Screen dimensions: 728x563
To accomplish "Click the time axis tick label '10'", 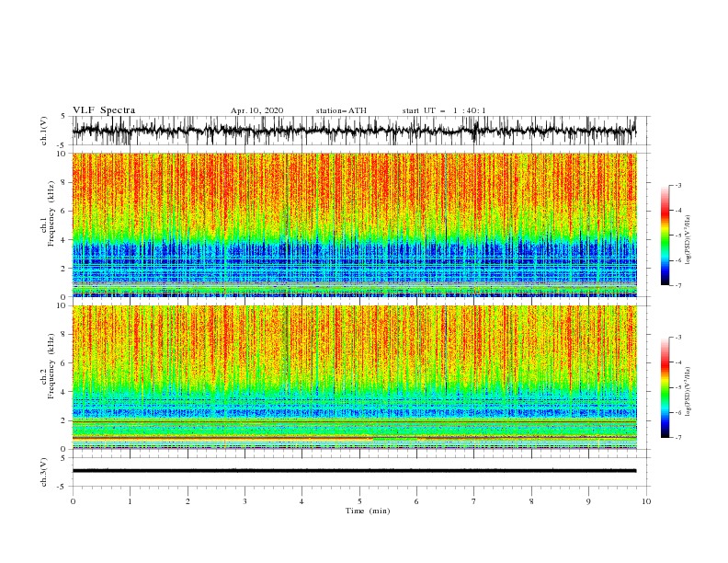I will click(646, 501).
